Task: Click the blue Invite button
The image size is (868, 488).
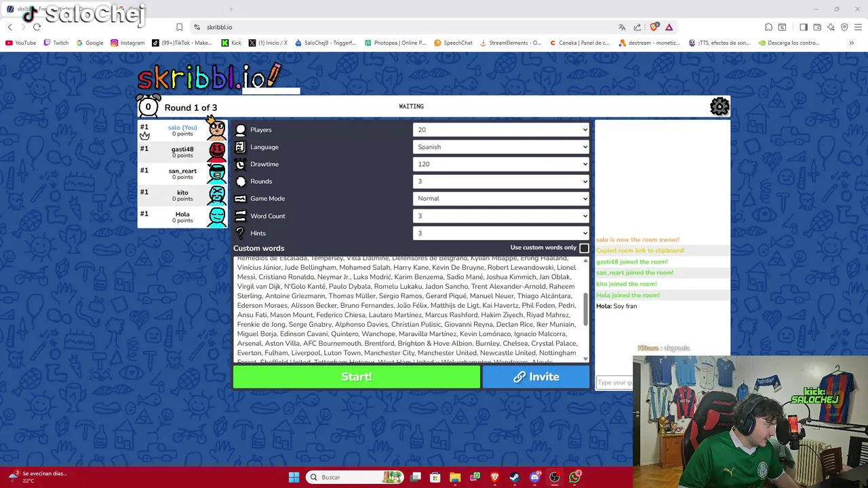Action: coord(536,377)
